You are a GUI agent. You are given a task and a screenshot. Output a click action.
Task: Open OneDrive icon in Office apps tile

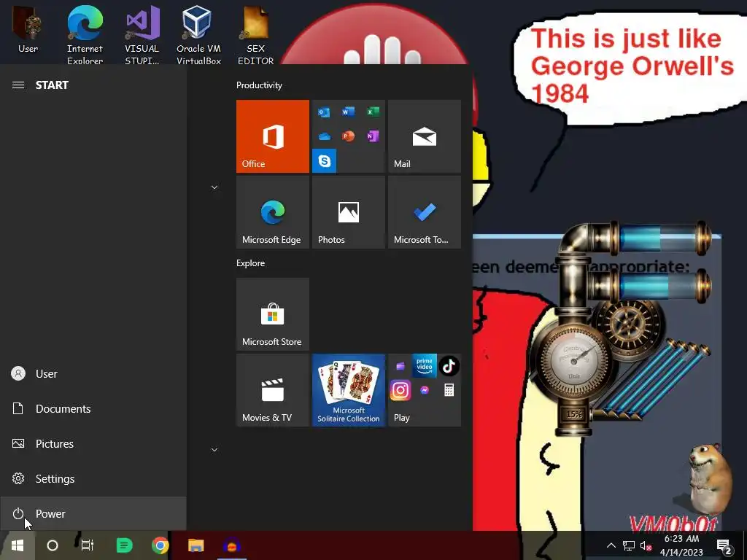coord(325,136)
